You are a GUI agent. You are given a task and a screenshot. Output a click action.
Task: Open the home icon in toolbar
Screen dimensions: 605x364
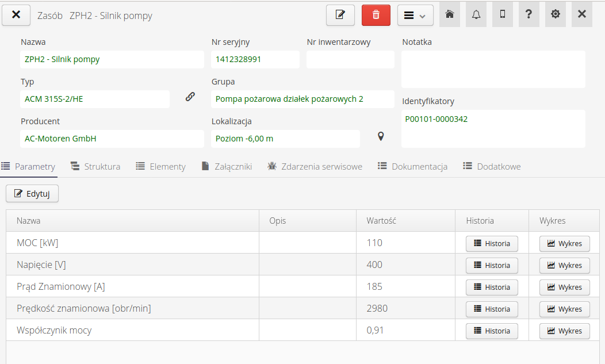(450, 14)
